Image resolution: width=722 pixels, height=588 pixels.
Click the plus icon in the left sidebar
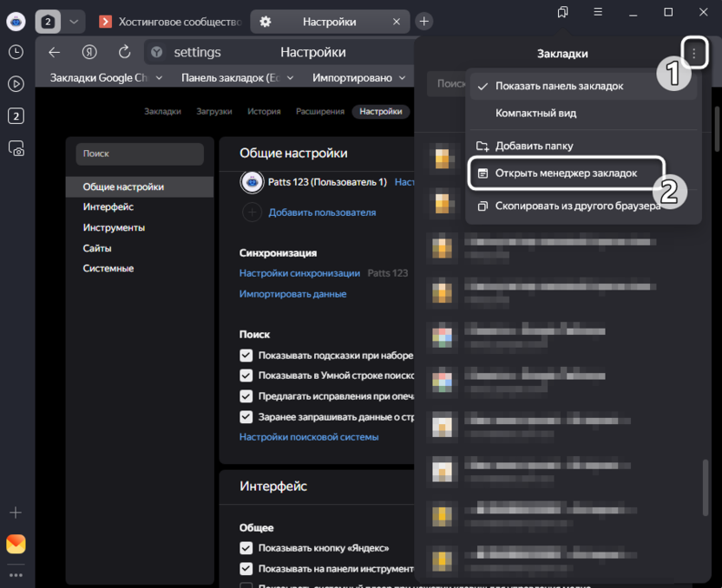(16, 513)
